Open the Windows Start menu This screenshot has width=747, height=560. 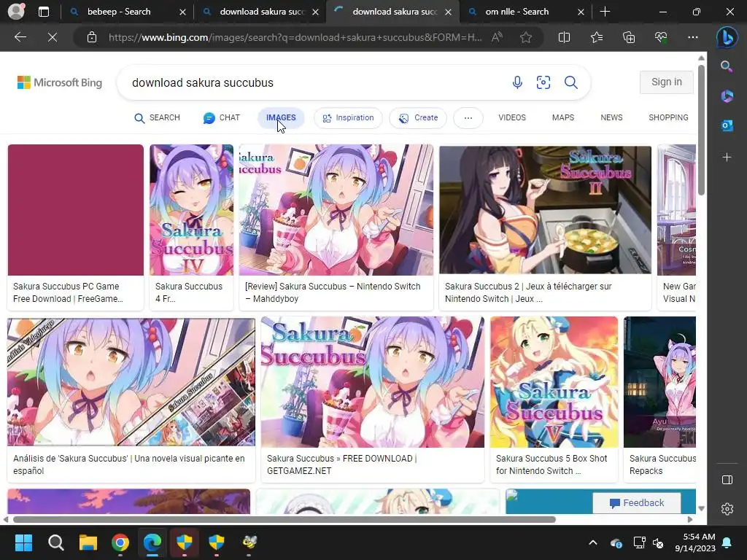23,542
